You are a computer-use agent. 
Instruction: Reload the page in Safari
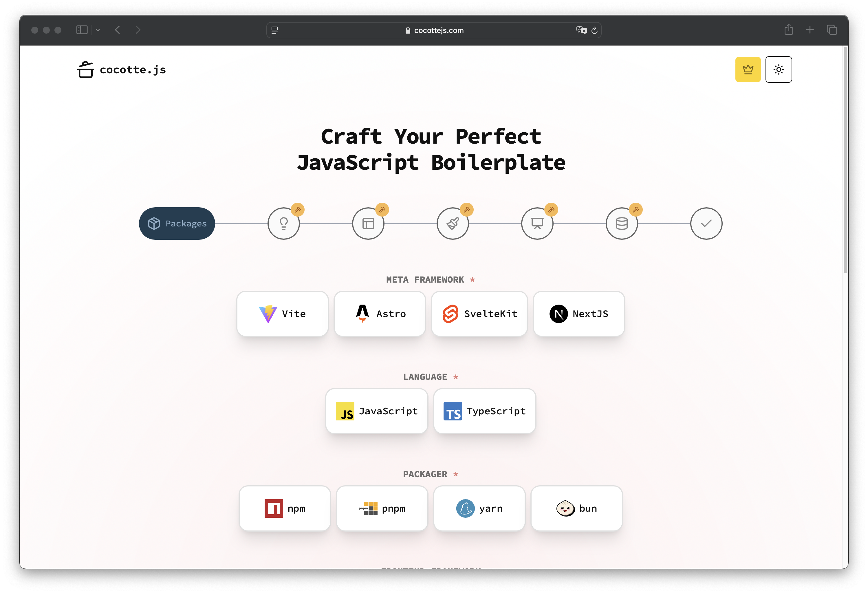[594, 30]
